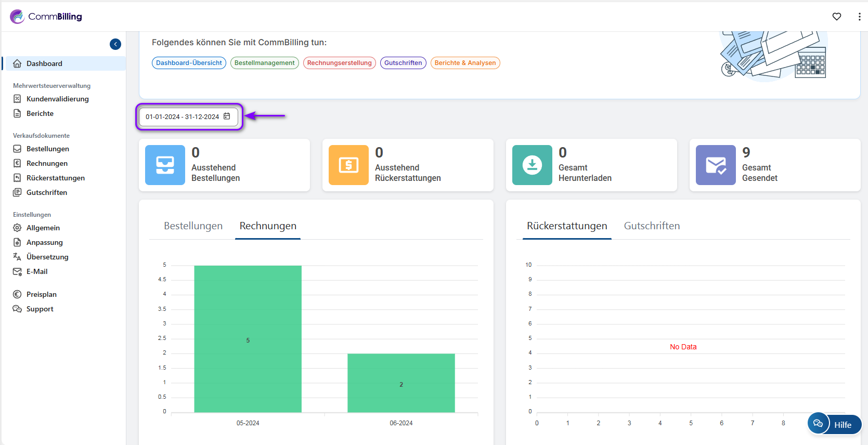Open the three-dot options menu
This screenshot has height=445, width=868.
coord(859,17)
